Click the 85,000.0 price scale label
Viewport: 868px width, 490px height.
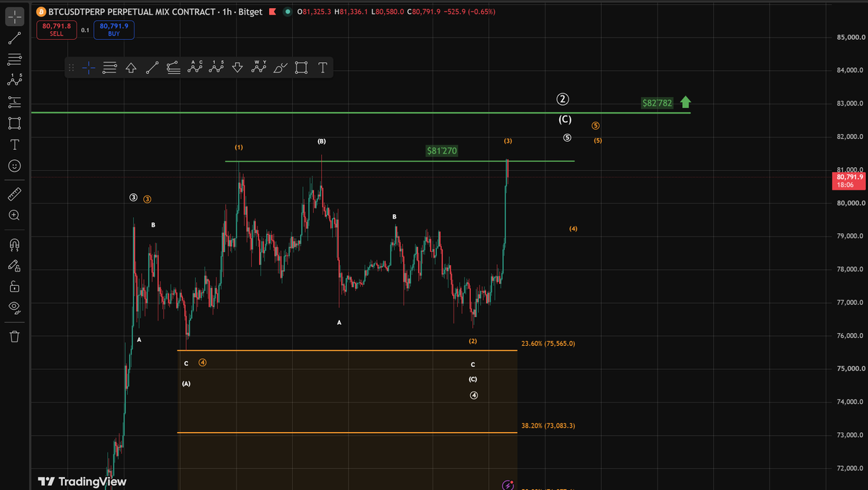[x=850, y=38]
